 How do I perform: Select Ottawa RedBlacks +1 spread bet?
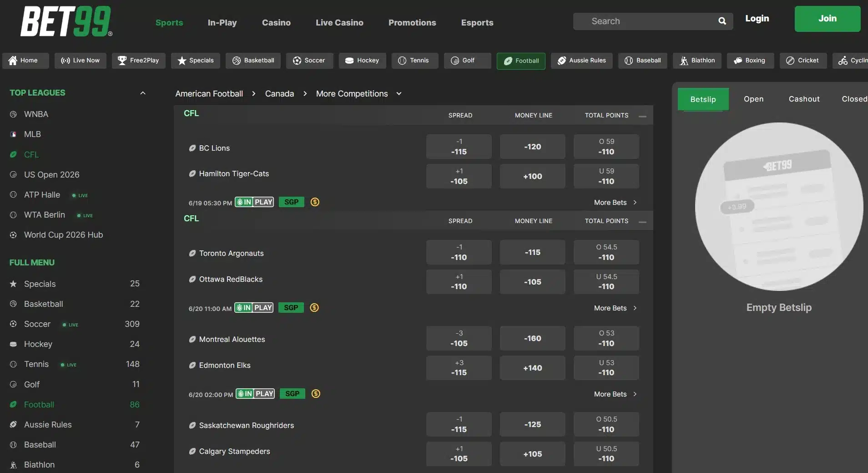coord(459,282)
